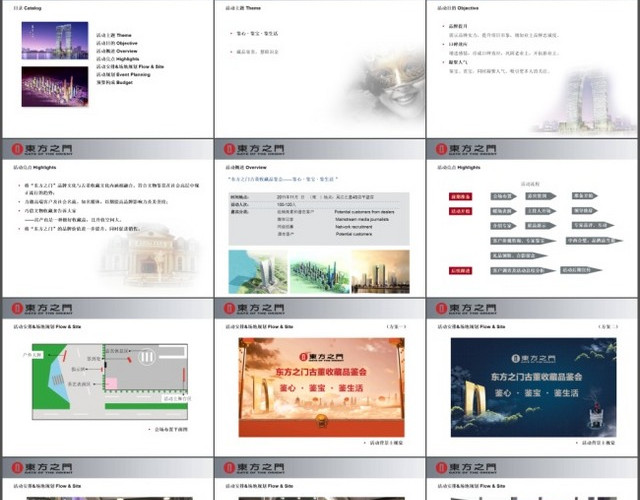Click the aerial tower rendering in Overview slide
Image resolution: width=640 pixels, height=500 pixels.
point(258,272)
